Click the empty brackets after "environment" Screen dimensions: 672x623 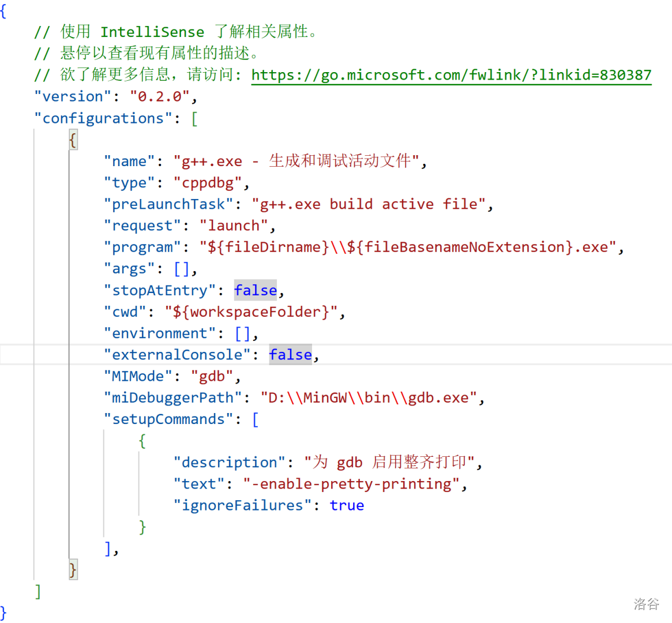click(242, 333)
